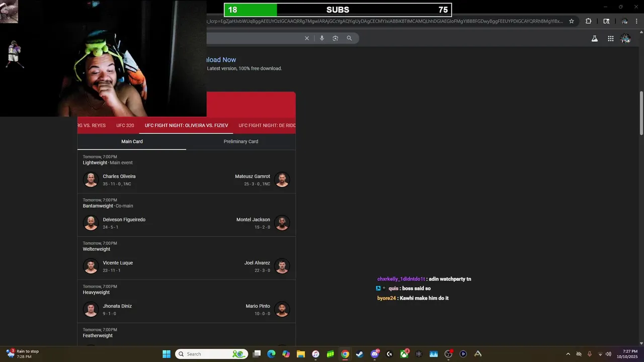Open Logitech G HUB taskbar icon

(389, 354)
